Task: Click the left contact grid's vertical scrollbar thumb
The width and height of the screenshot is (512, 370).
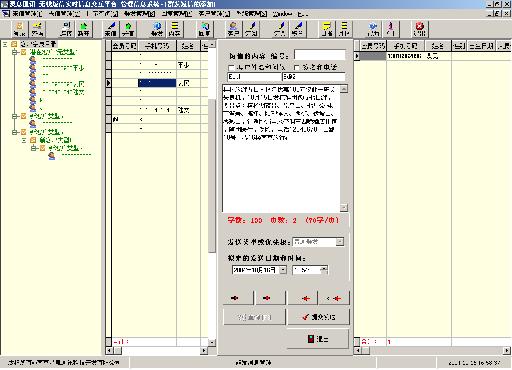Action: tap(212, 176)
